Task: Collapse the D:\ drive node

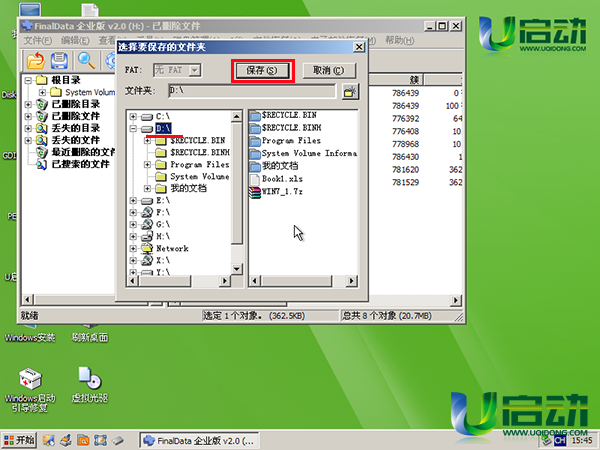Action: pos(133,129)
